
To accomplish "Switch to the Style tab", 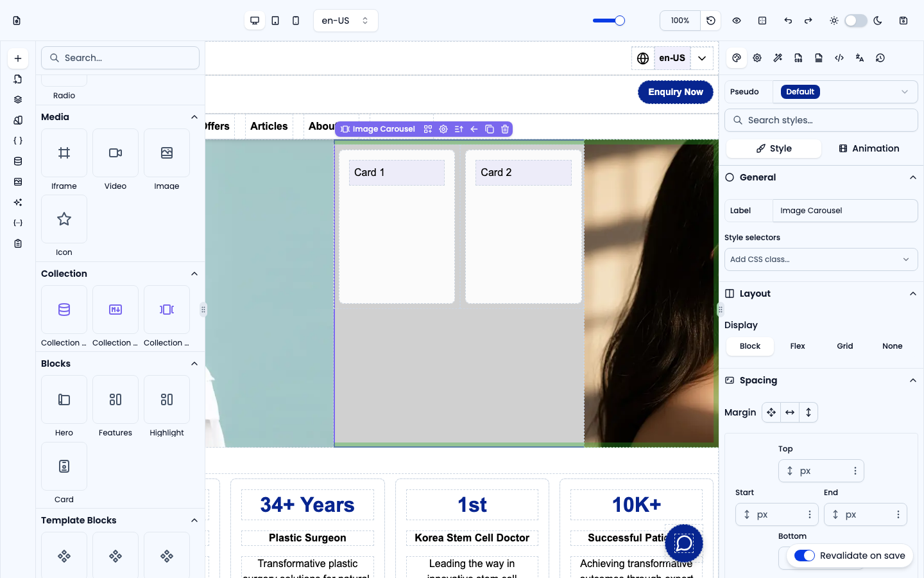I will [x=774, y=148].
